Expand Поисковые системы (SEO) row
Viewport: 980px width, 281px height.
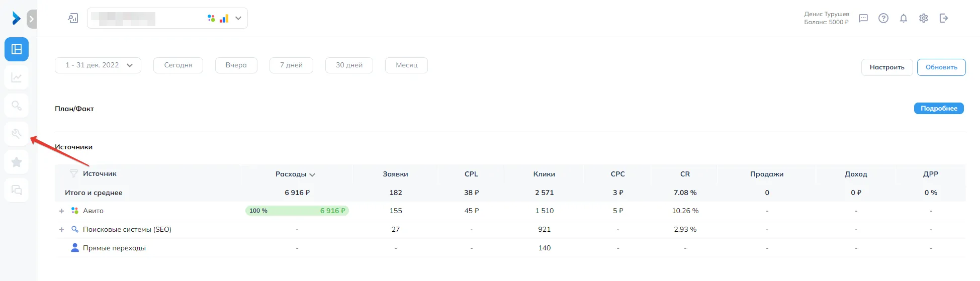(x=61, y=230)
